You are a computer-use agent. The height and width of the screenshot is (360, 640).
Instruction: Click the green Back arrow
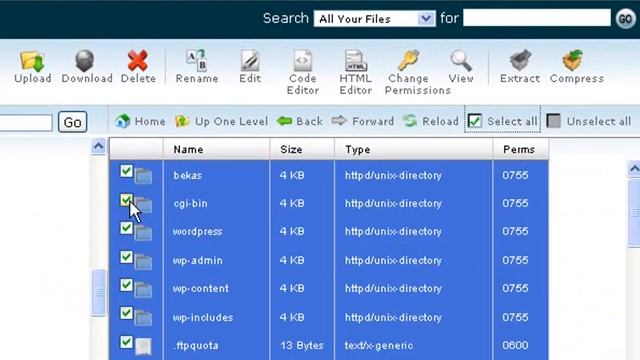point(300,121)
